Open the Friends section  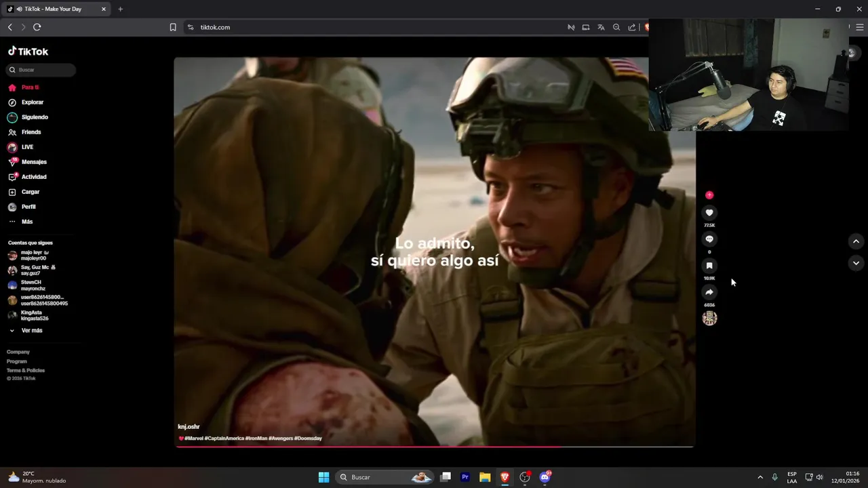[x=24, y=132]
